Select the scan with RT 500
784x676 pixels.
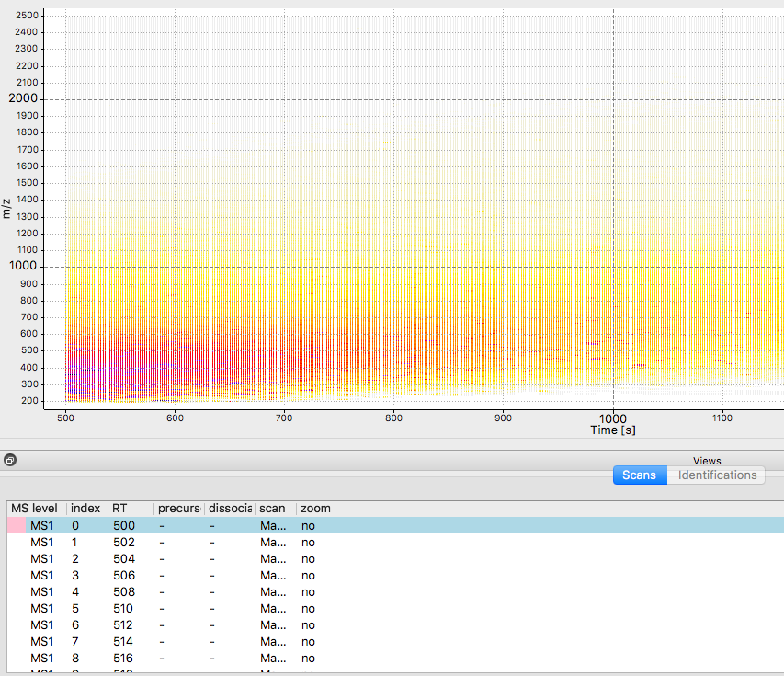121,525
